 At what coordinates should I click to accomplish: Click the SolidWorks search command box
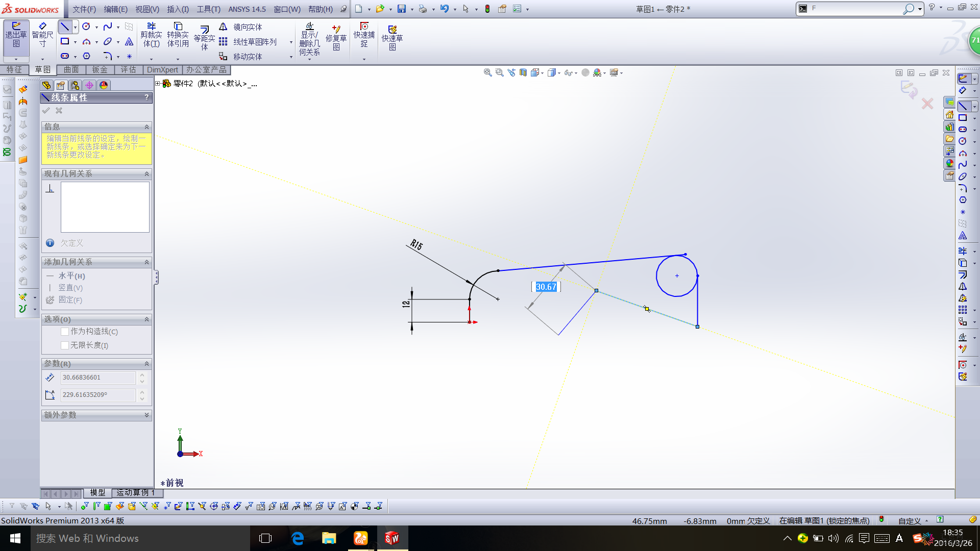[856, 9]
